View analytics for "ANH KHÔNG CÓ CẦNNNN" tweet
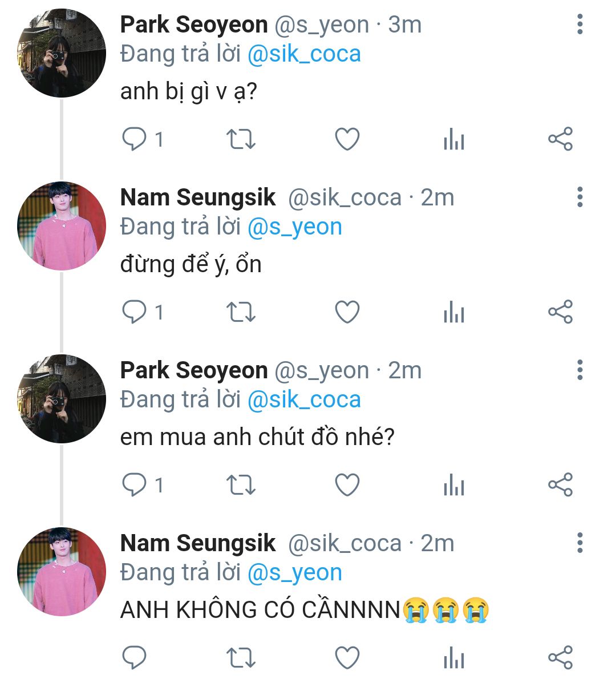Image resolution: width=616 pixels, height=683 pixels. point(454,657)
